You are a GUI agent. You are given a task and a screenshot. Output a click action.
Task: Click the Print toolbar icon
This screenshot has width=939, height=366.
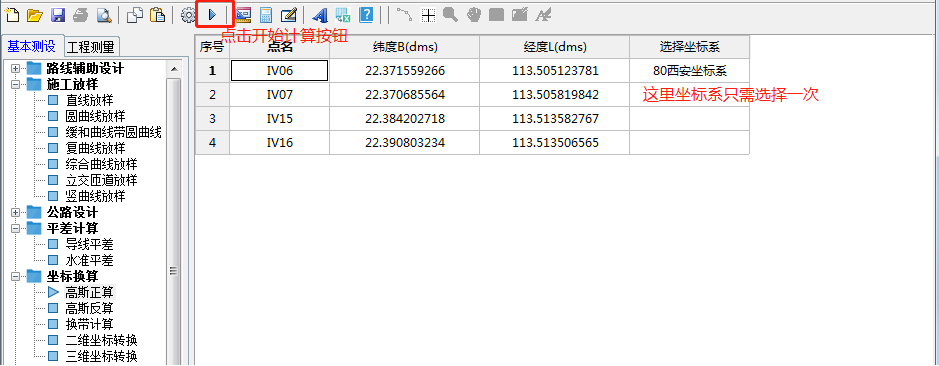point(81,15)
